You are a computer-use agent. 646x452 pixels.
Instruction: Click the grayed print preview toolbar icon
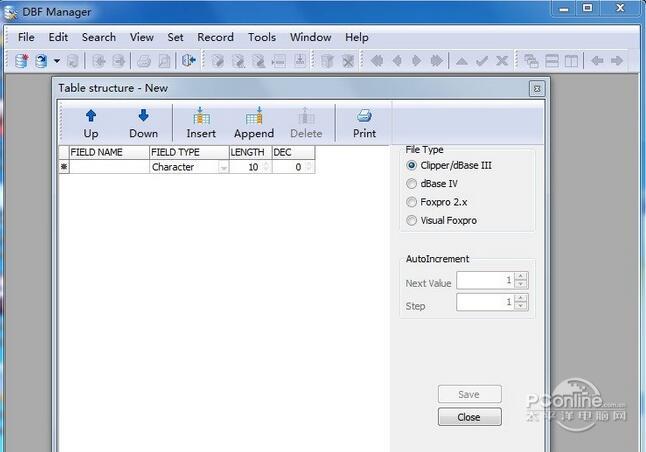click(164, 61)
